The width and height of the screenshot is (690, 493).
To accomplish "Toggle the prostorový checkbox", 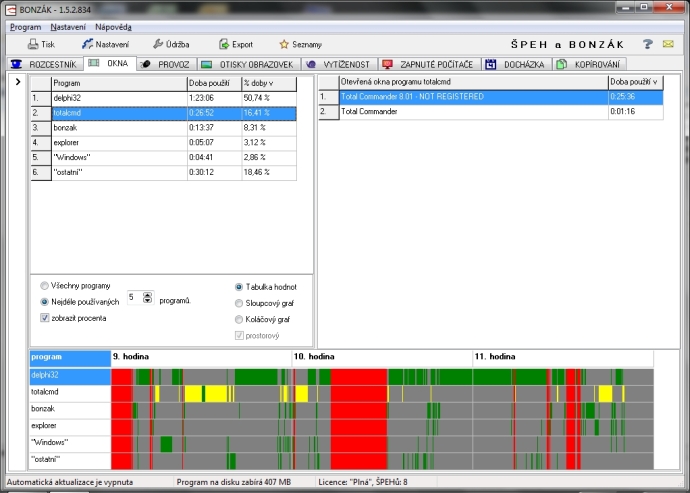I will pos(239,335).
